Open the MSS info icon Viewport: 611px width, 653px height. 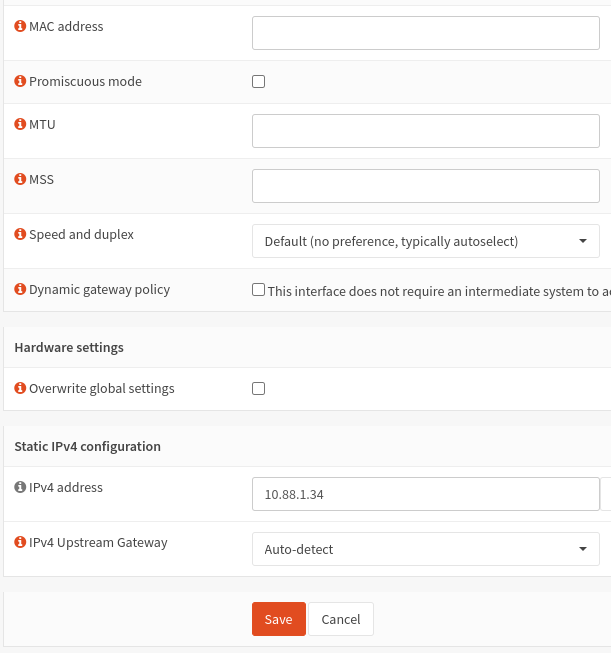[20, 179]
